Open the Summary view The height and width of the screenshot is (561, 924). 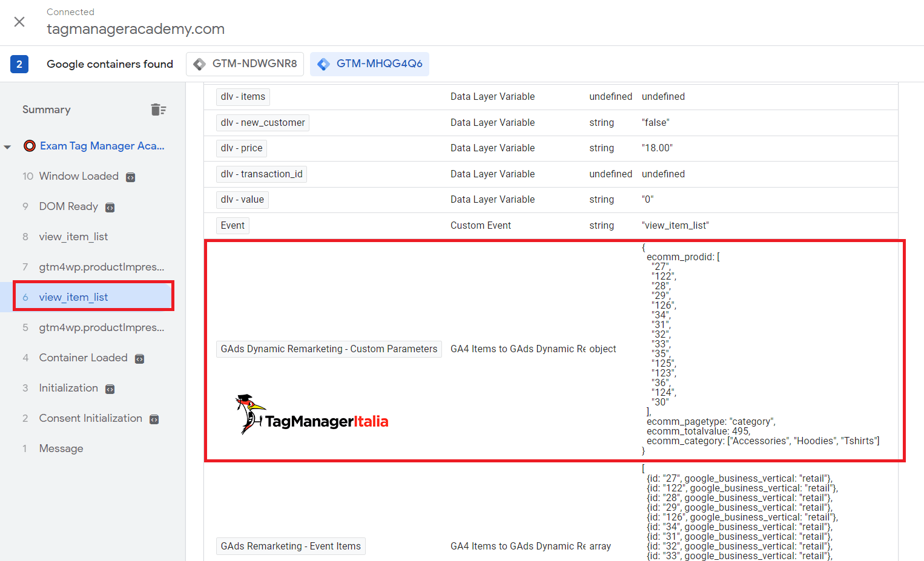click(46, 110)
